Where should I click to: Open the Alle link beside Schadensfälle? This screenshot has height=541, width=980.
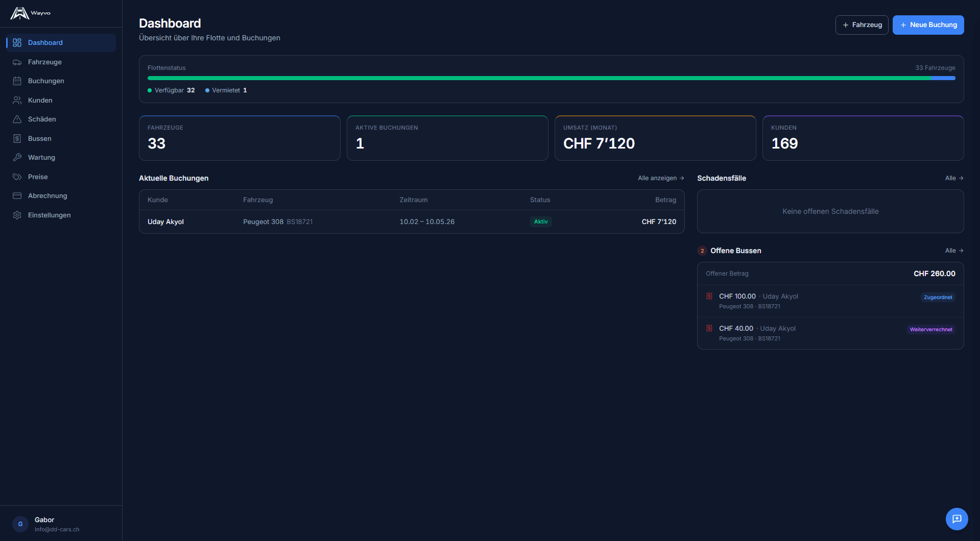953,178
